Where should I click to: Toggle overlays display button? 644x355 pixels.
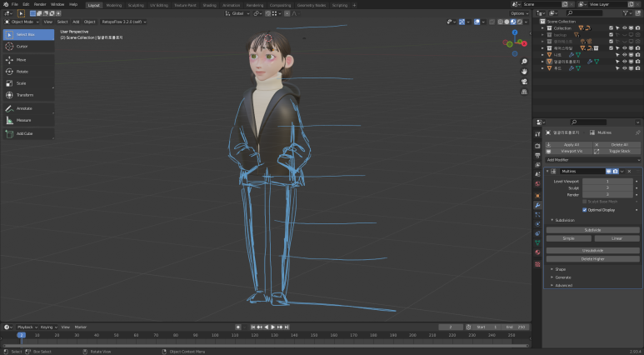click(477, 22)
